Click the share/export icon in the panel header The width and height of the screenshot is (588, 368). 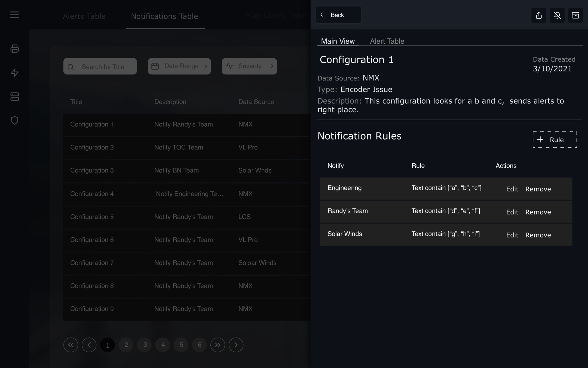[x=539, y=15]
